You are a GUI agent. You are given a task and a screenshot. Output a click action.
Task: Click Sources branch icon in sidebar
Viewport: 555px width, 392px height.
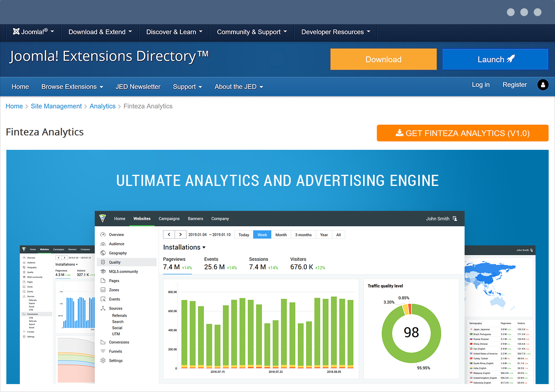coord(103,308)
